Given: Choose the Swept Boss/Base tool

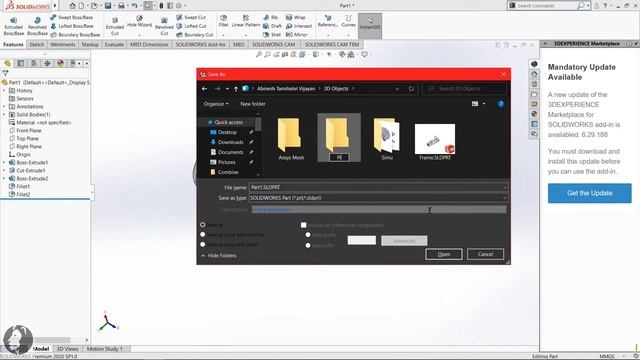Looking at the screenshot, I should click(72, 18).
